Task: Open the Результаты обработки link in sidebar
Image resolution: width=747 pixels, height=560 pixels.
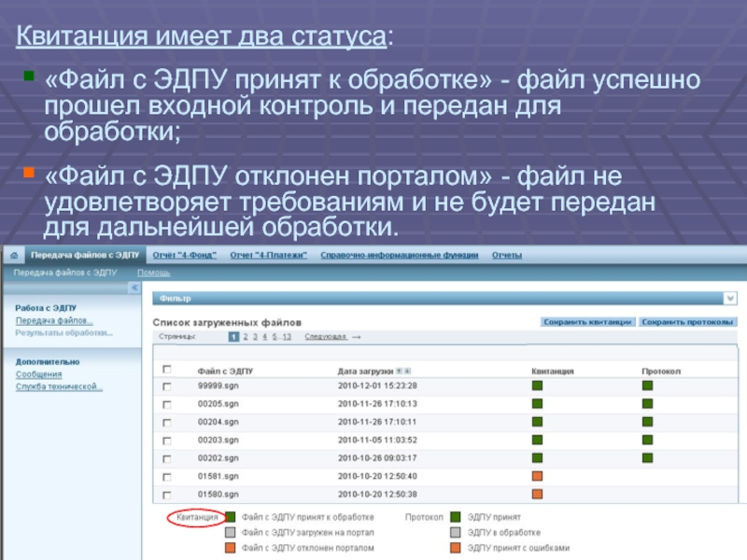Action: [63, 332]
